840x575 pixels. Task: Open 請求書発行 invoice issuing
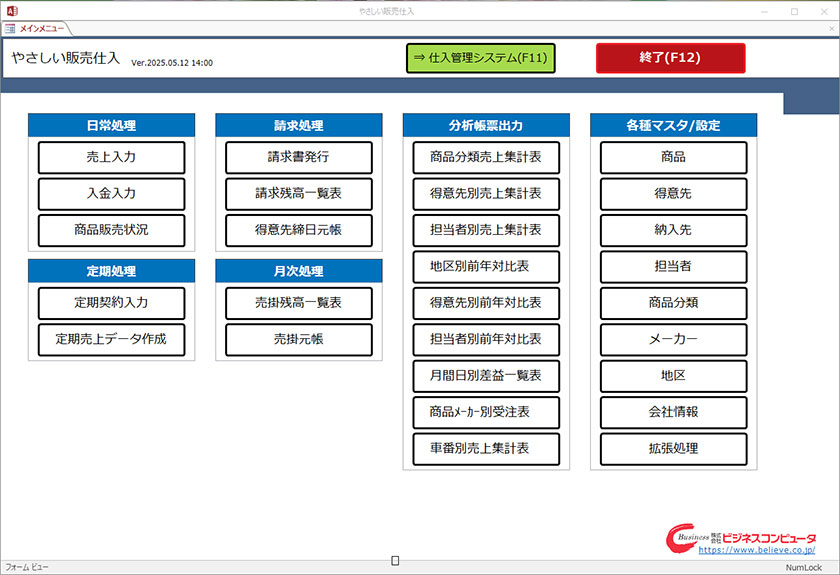point(299,158)
